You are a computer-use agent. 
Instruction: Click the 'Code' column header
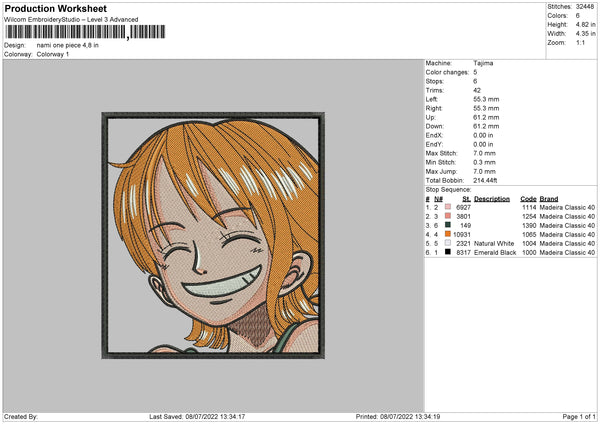[528, 199]
